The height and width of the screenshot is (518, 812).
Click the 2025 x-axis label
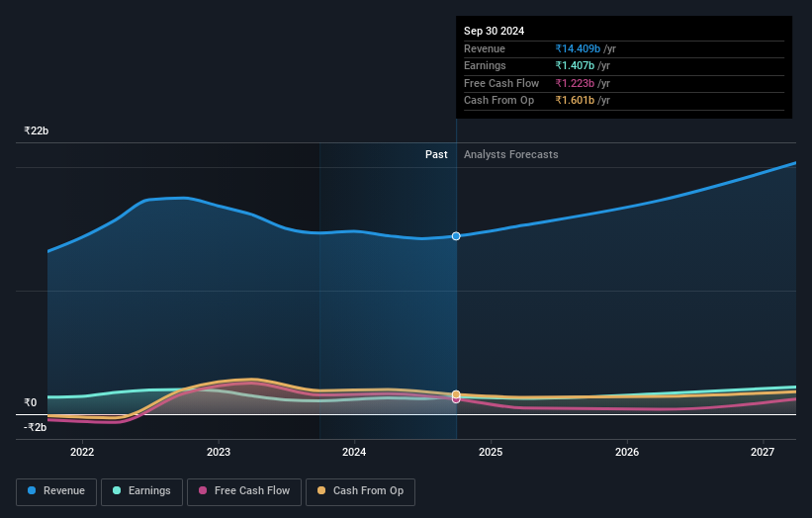pos(491,453)
